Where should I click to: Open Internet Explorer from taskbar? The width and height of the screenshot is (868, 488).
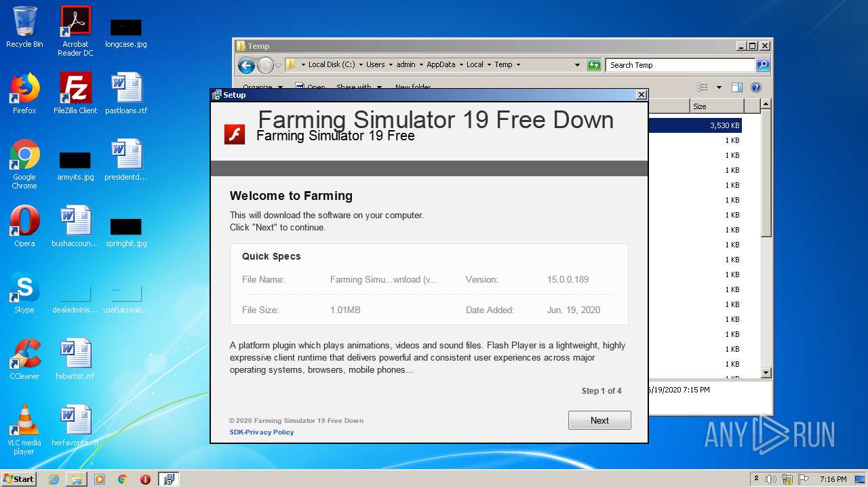coord(54,479)
